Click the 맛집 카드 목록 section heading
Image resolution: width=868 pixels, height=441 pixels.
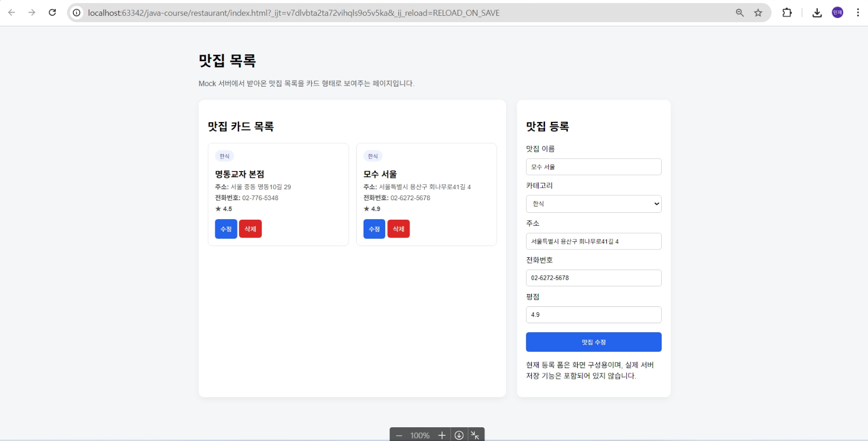[x=241, y=127]
